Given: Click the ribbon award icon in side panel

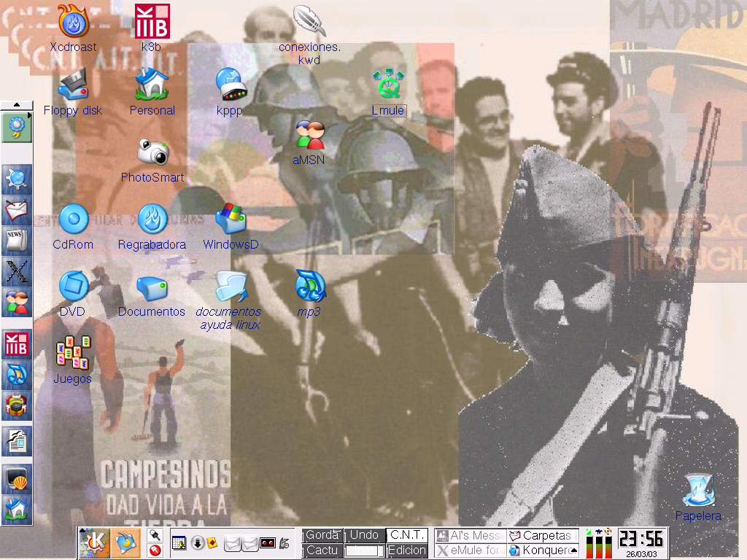Looking at the screenshot, I should [x=17, y=128].
